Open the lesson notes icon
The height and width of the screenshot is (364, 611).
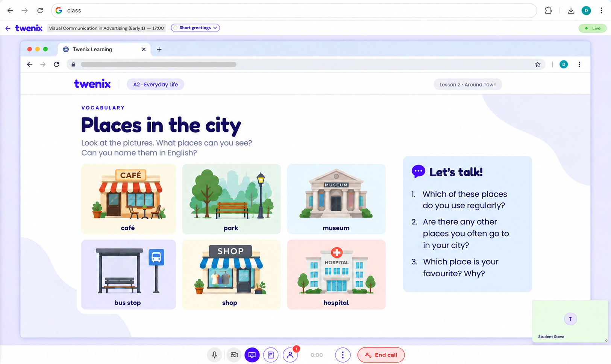click(271, 355)
